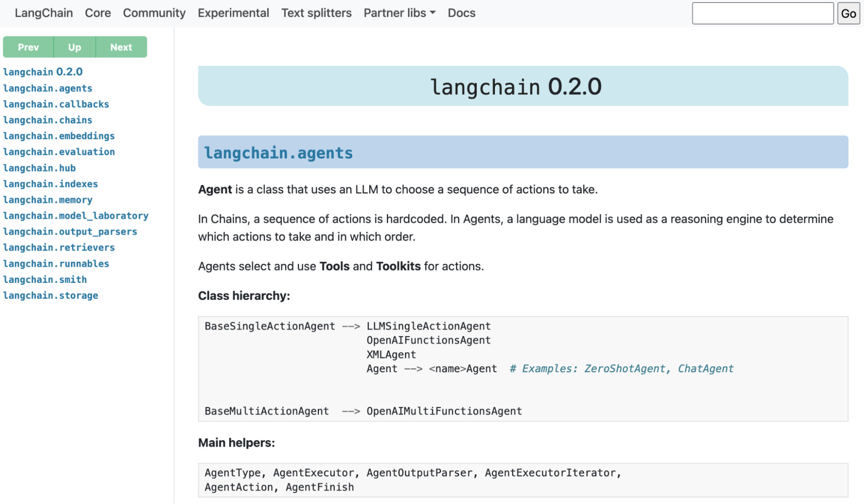
Task: Open langchain.output_parsers sidebar link
Action: [x=70, y=231]
